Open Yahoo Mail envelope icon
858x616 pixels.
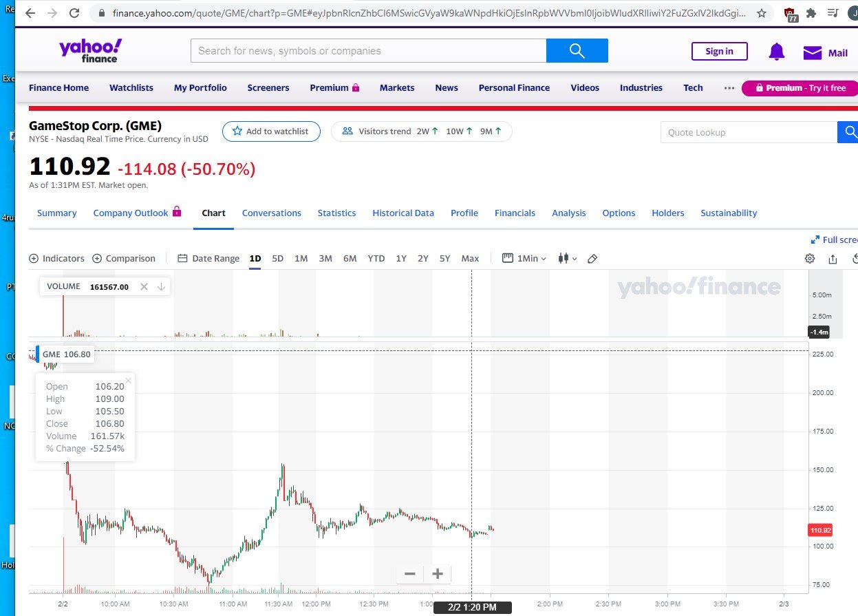coord(813,52)
